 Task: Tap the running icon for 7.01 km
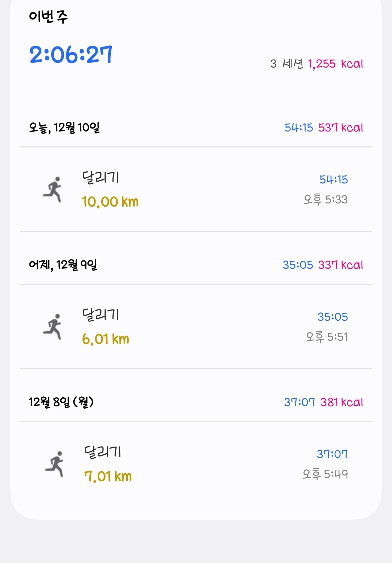pyautogui.click(x=55, y=464)
